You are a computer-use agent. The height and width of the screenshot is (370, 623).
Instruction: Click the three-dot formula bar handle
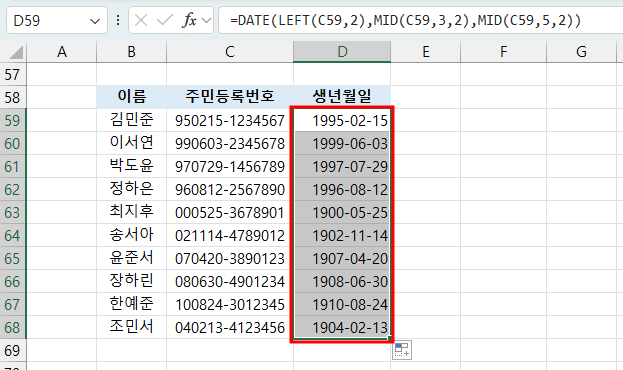pyautogui.click(x=118, y=20)
